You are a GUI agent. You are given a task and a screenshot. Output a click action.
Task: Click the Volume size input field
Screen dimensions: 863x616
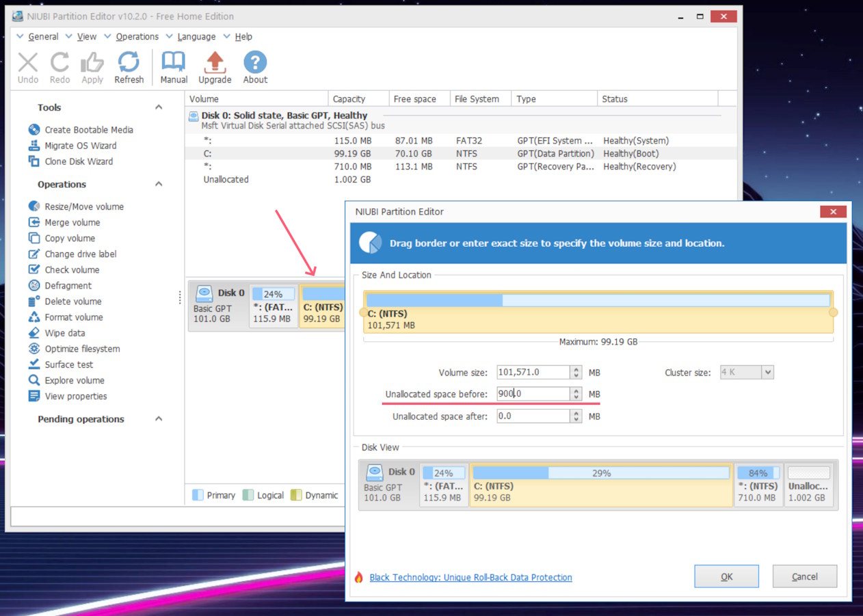[x=533, y=373]
